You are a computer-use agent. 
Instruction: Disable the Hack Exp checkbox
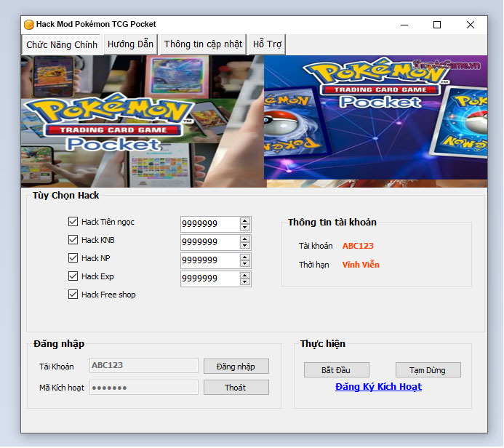(73, 276)
